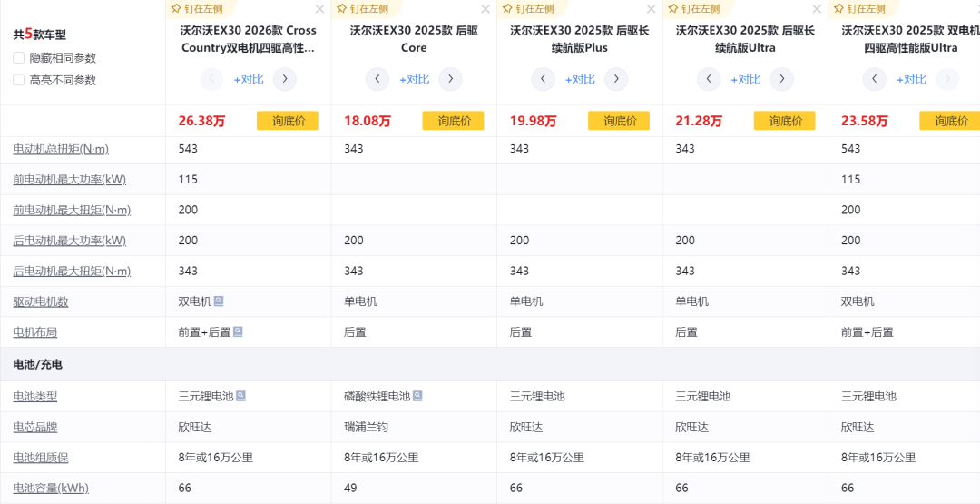Add 双电机四驱高性能版Ultra to 对比
Screen dimensions: 980x504
pos(911,79)
